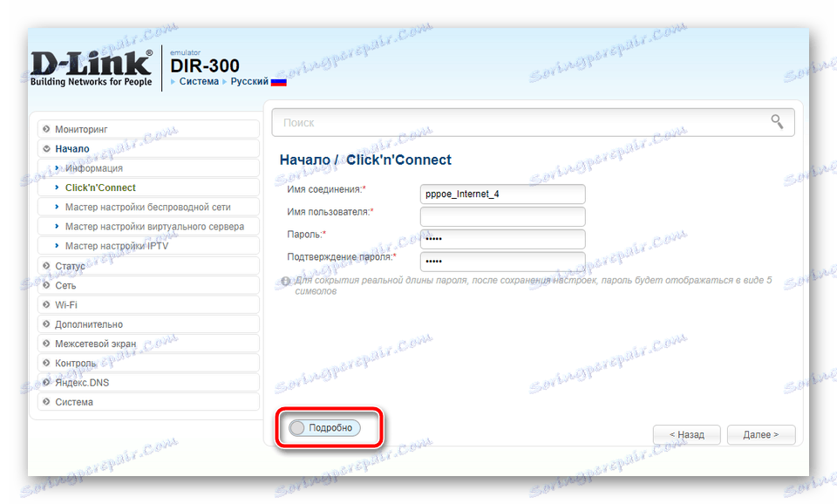
Task: Click the arrow icon beside Мониторинг
Action: (x=45, y=128)
